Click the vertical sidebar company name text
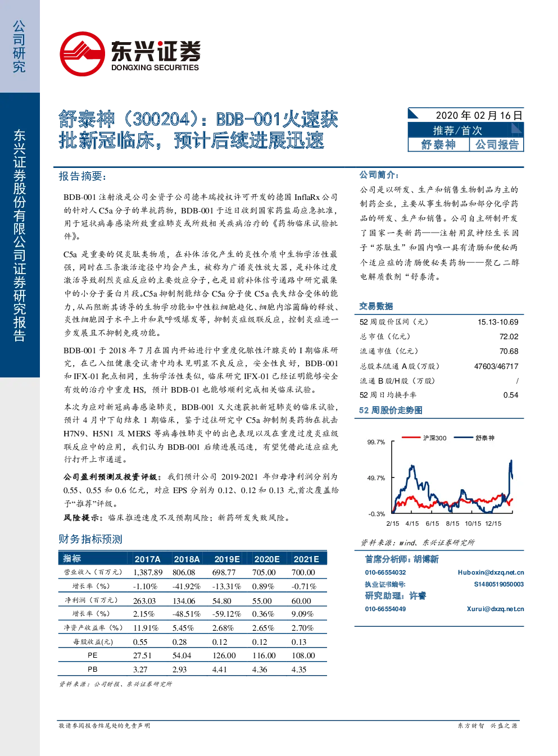The height and width of the screenshot is (756, 558). point(20,235)
